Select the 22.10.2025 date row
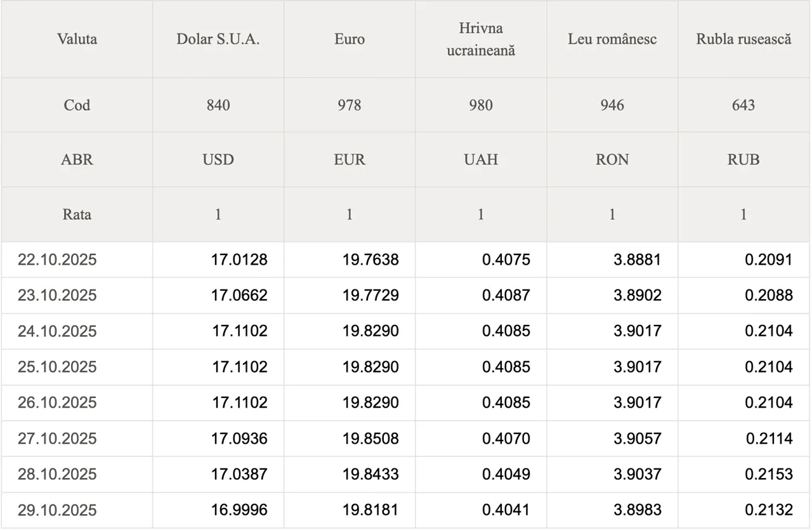This screenshot has height=530, width=812. click(57, 260)
